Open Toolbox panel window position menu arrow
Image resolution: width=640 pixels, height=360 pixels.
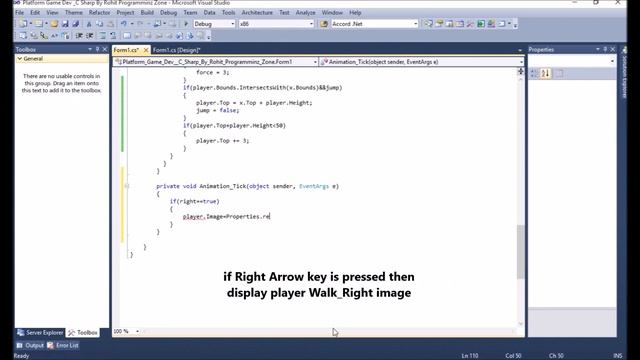tap(90, 49)
